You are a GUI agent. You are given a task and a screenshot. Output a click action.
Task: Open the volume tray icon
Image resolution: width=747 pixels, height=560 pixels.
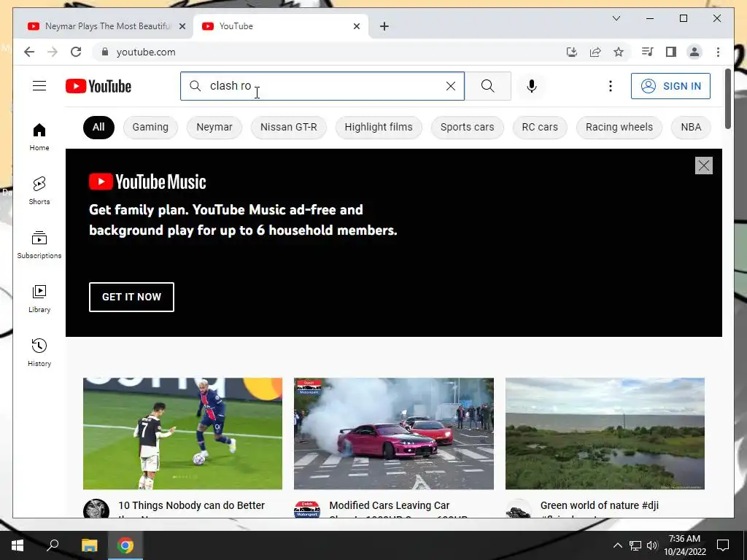coord(652,545)
